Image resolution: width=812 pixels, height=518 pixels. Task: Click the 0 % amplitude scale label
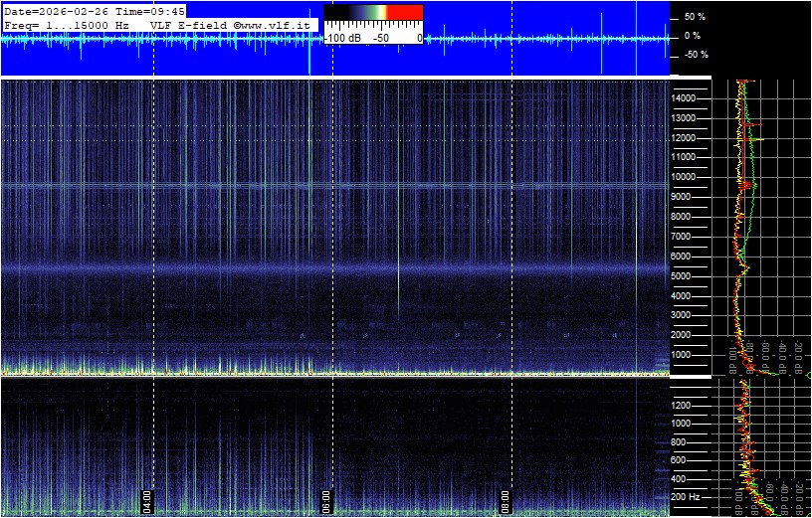(694, 36)
